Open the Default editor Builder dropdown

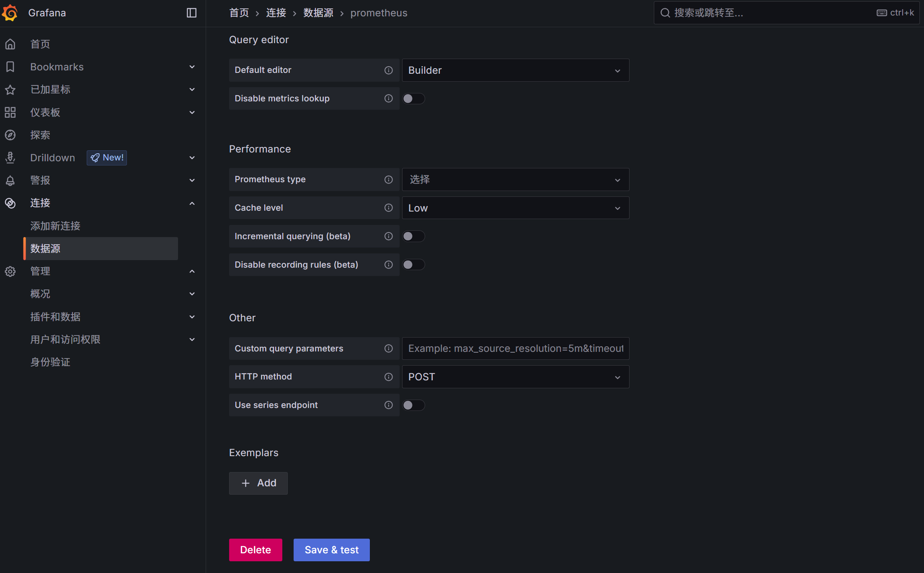[x=516, y=70]
